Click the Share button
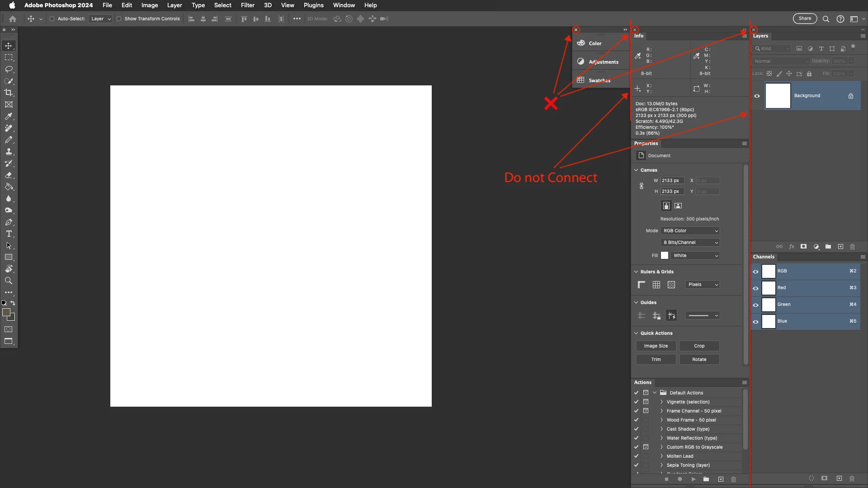Viewport: 868px width, 488px height. click(805, 19)
